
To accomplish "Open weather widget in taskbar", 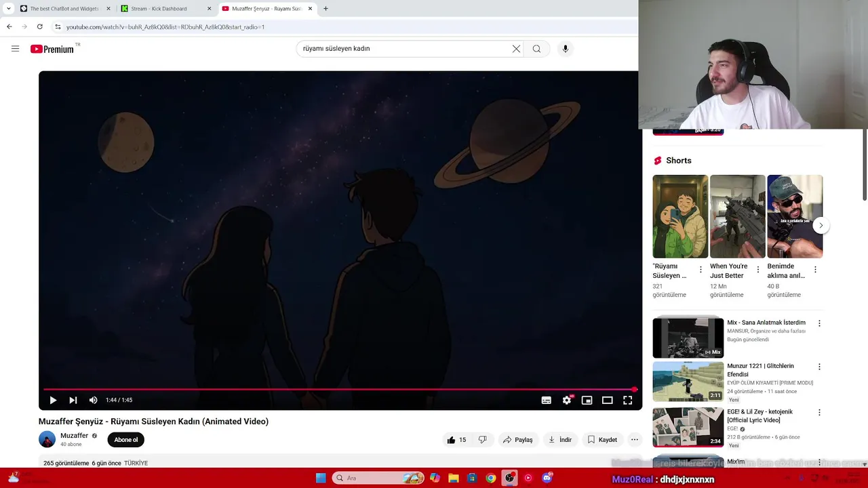I will [27, 478].
